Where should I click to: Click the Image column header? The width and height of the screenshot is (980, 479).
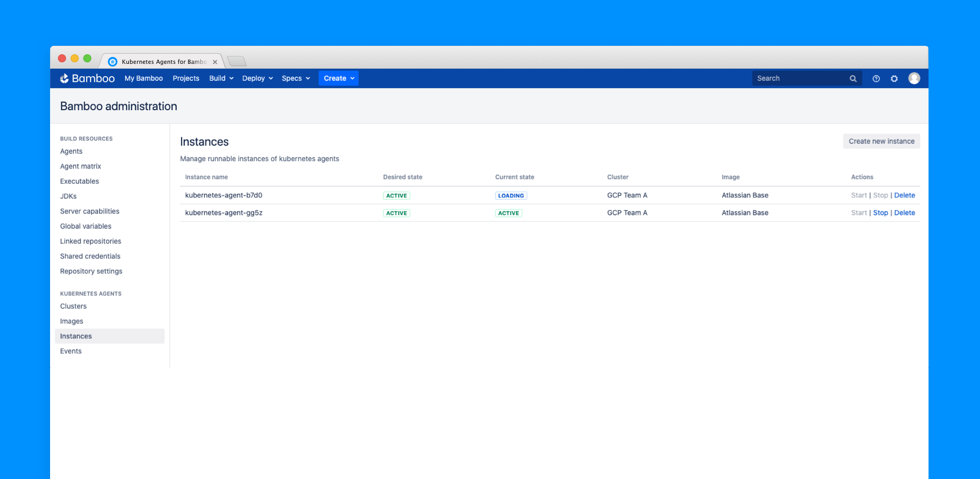[x=731, y=177]
